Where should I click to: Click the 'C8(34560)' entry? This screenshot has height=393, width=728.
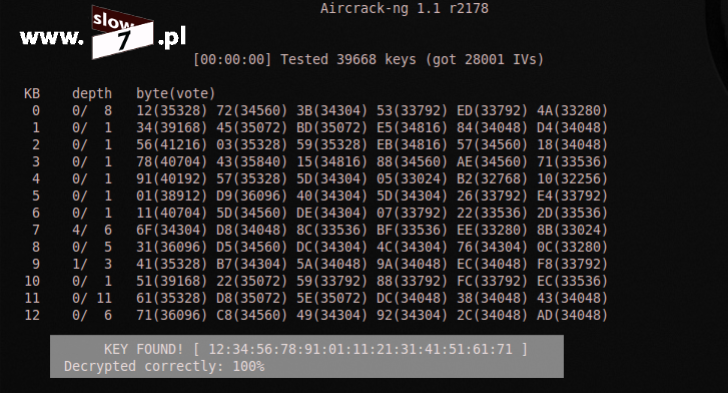tap(252, 315)
